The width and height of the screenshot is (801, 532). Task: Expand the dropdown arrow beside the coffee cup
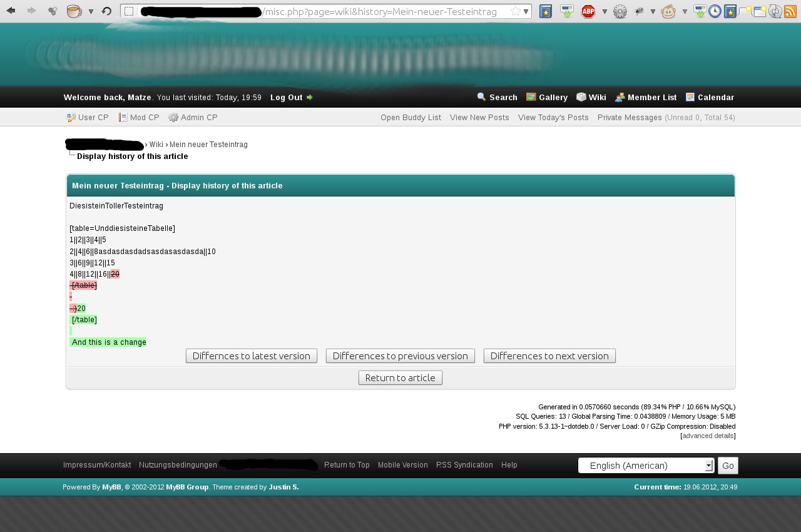click(91, 11)
